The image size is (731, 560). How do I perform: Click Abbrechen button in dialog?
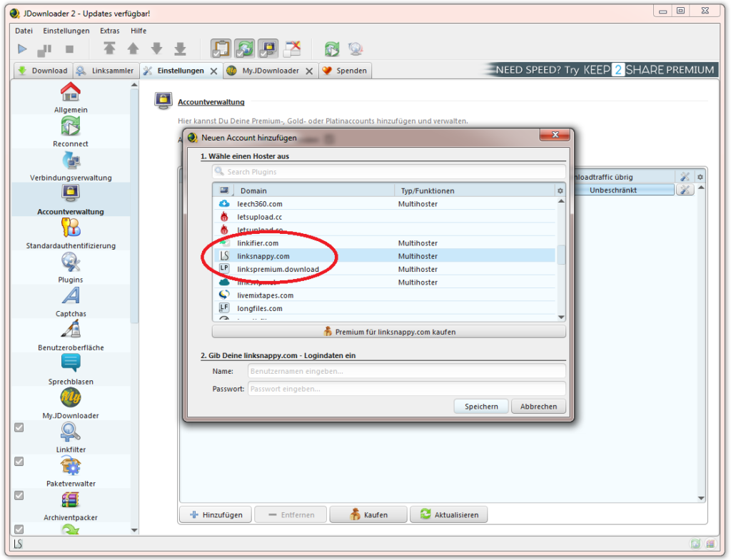pos(538,406)
